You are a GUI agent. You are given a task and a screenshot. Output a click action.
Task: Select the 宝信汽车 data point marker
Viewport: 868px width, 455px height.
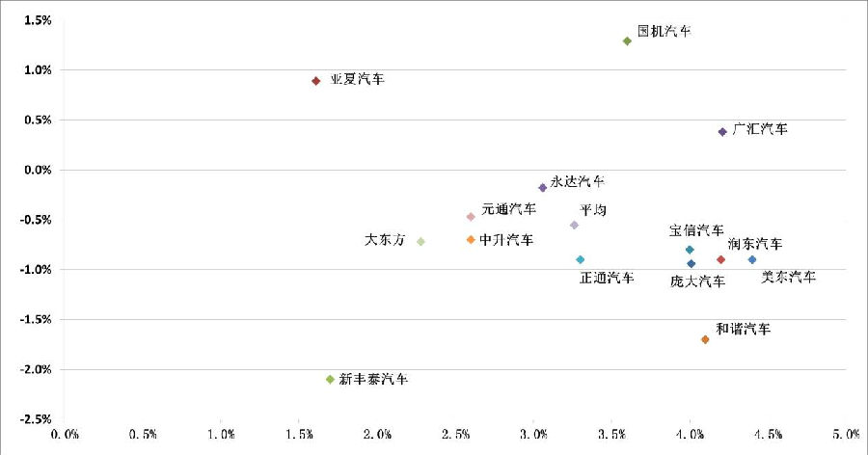[x=690, y=250]
